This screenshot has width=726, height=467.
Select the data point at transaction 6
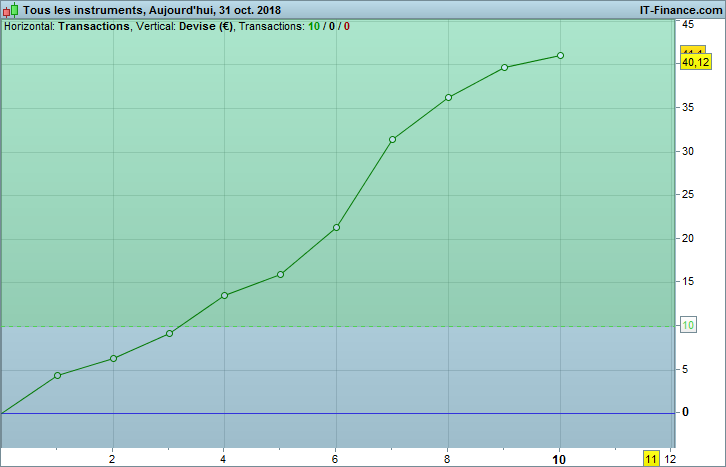click(x=337, y=227)
